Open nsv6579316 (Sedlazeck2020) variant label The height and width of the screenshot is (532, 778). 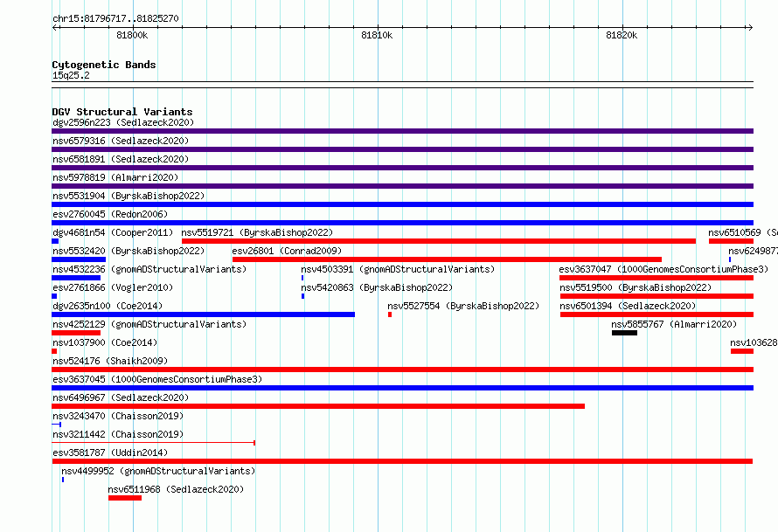[121, 141]
